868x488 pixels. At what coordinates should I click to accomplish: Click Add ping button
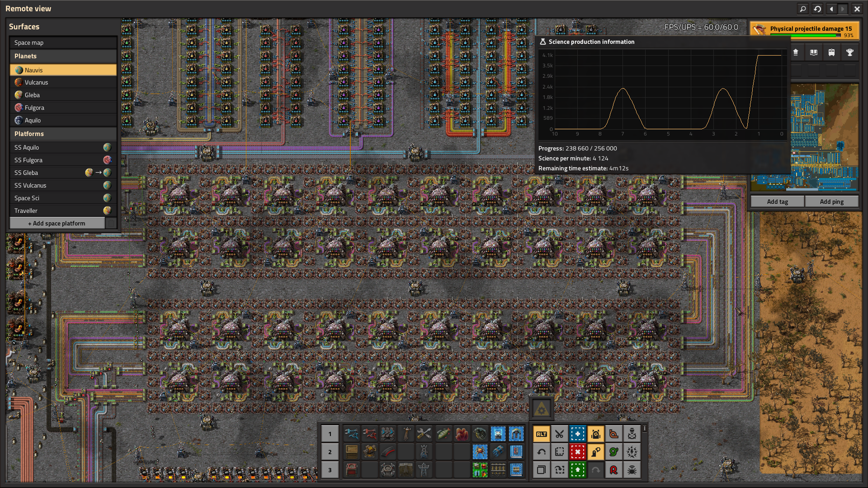[x=832, y=202]
